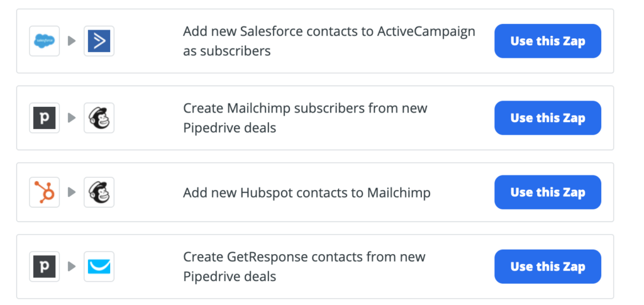Open "Add new Hubspot contacts to Mailchimp" title

pos(306,193)
